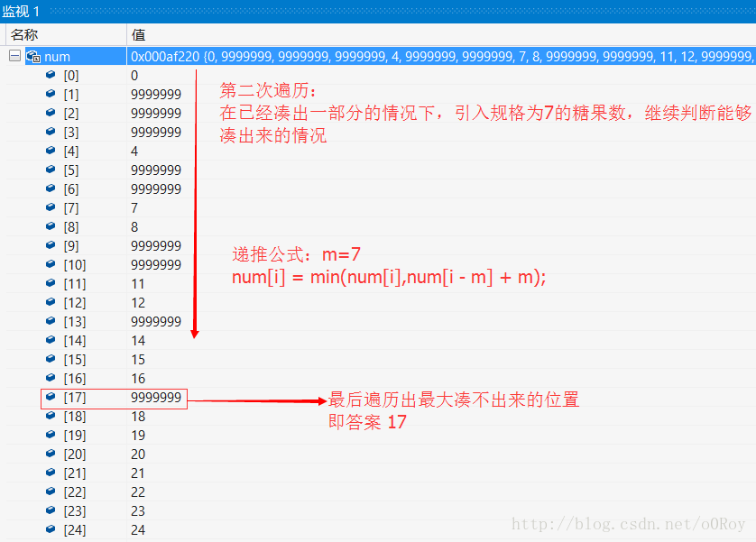Click the cube icon for element [9]
This screenshot has width=756, height=542.
(x=51, y=245)
